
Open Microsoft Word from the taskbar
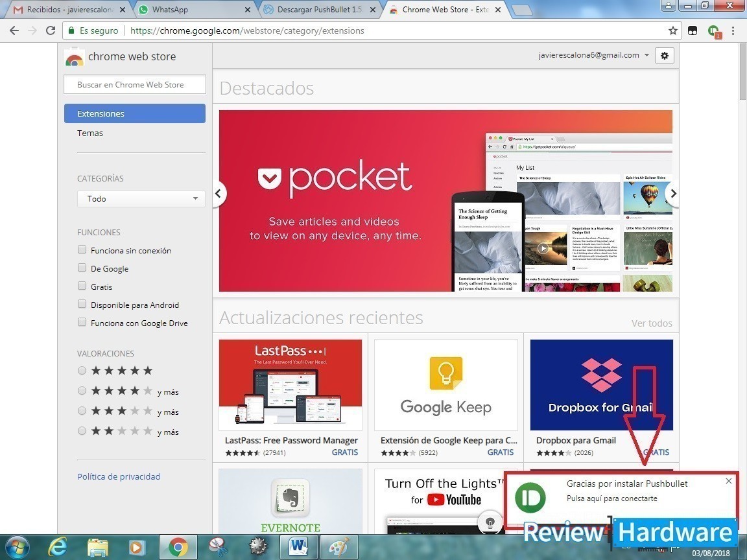pyautogui.click(x=299, y=546)
